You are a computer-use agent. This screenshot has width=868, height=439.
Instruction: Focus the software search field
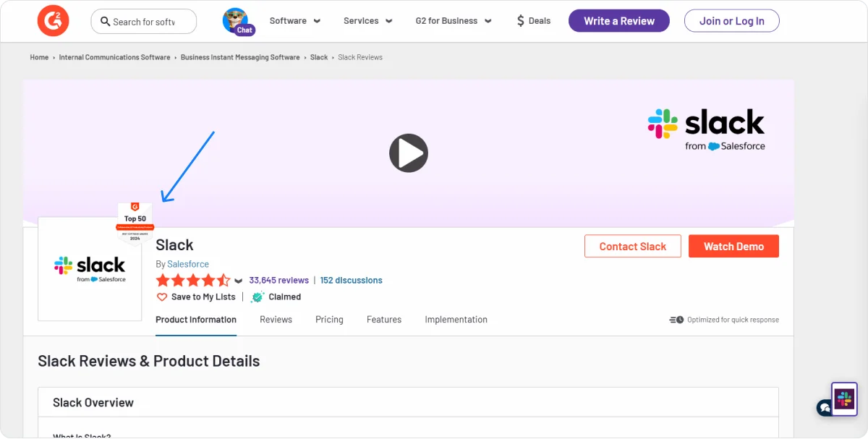coord(143,22)
